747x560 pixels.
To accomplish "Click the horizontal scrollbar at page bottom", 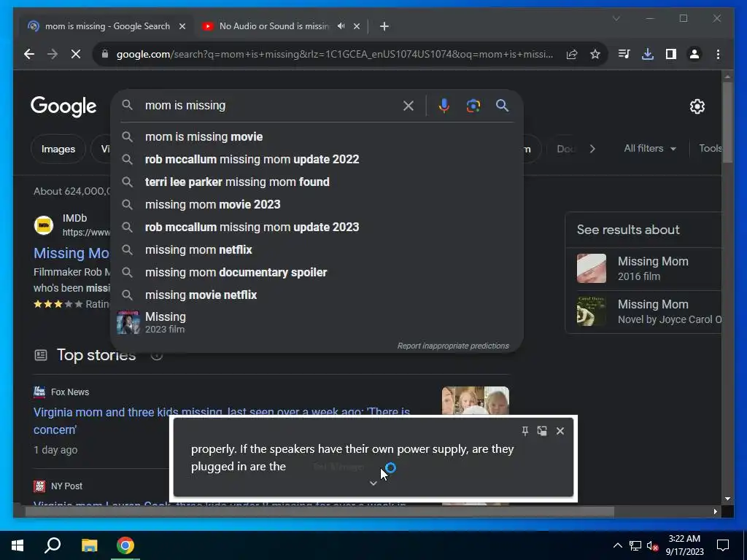I will [x=320, y=512].
